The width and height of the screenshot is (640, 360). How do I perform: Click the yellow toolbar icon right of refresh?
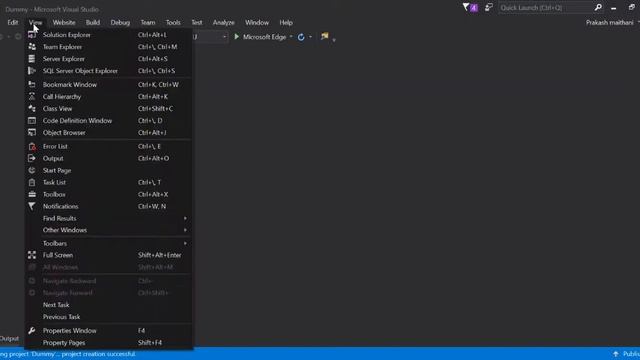tap(324, 36)
